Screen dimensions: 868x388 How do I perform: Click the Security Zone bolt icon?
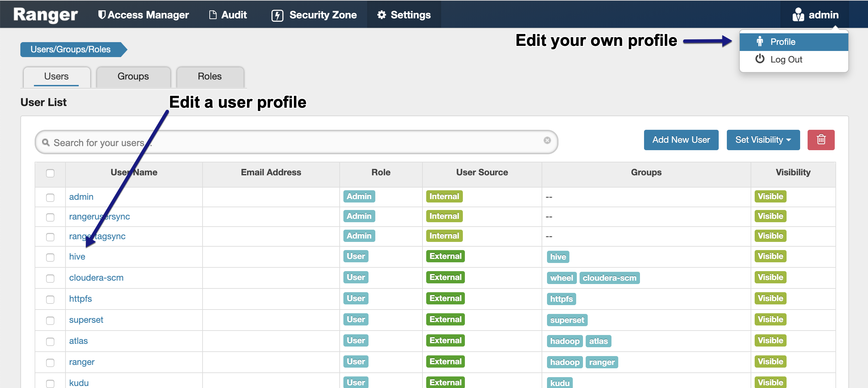click(277, 15)
